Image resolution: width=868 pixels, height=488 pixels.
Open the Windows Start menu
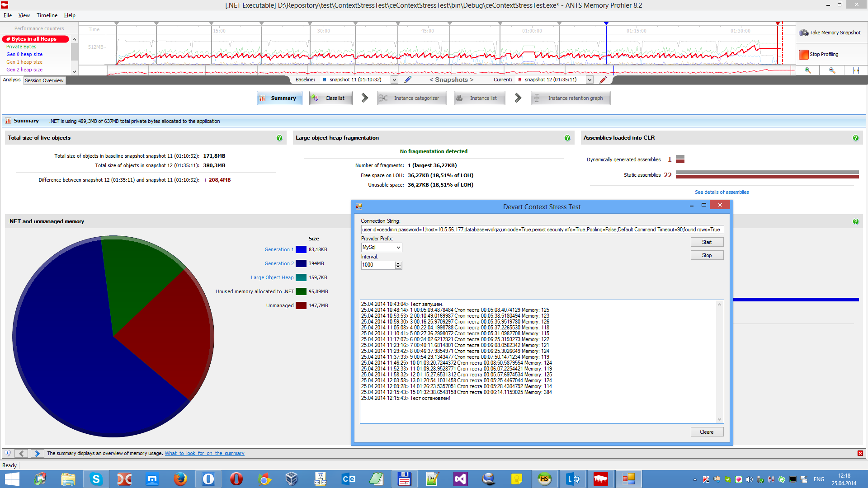tap(12, 479)
